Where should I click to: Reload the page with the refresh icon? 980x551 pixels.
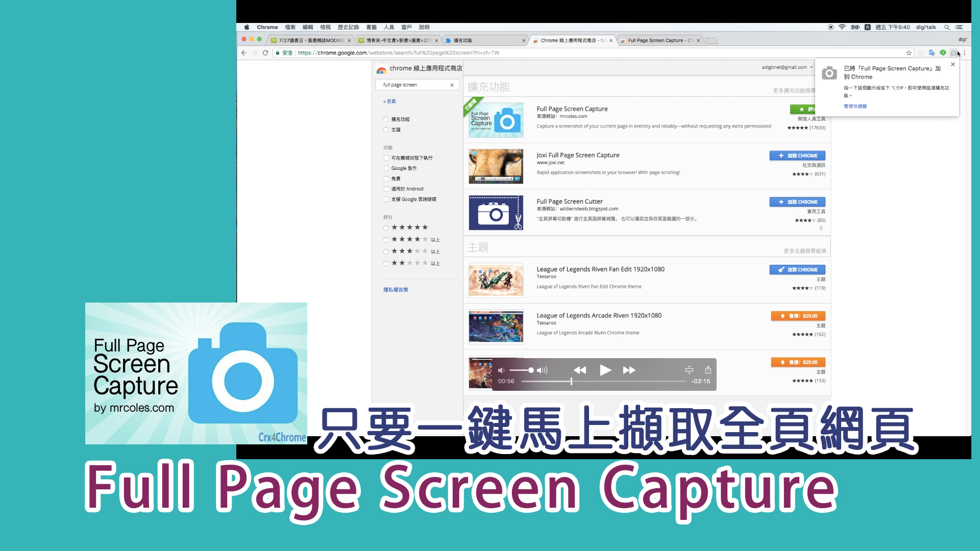(x=265, y=53)
